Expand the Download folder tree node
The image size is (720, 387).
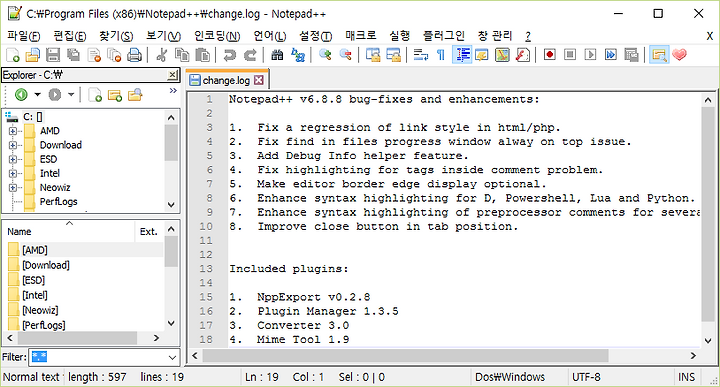[13, 145]
